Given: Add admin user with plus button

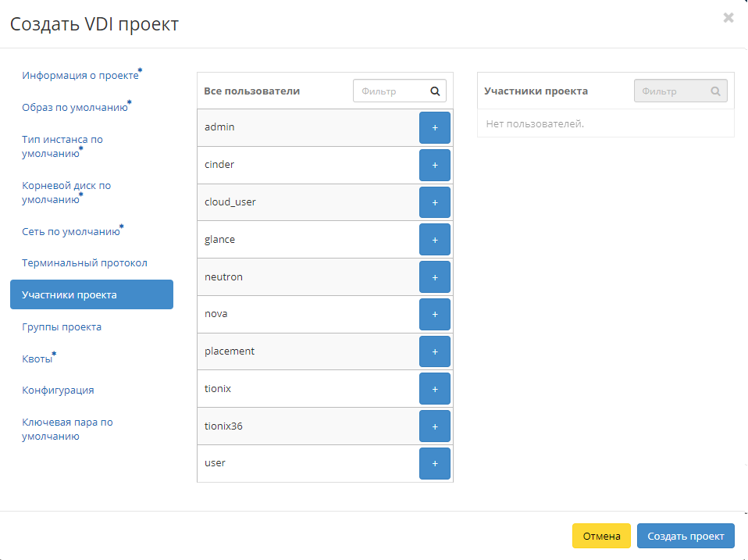Looking at the screenshot, I should pos(434,127).
